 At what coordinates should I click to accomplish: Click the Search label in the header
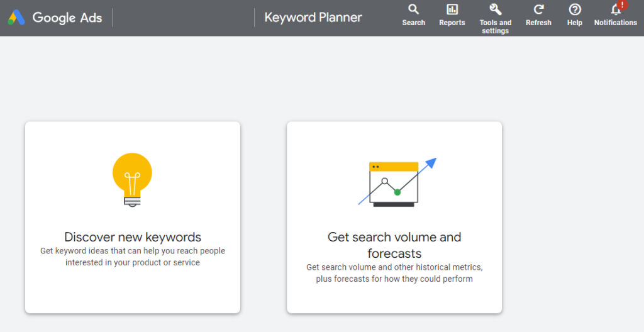click(x=414, y=23)
